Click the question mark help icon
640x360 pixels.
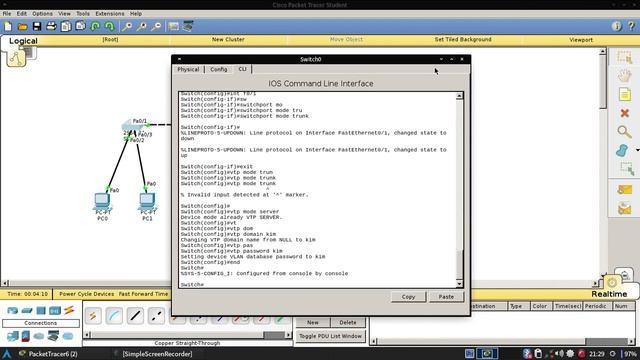[631, 27]
